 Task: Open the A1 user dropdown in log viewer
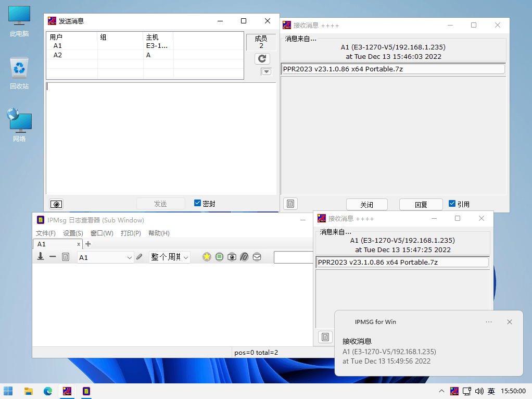(105, 257)
